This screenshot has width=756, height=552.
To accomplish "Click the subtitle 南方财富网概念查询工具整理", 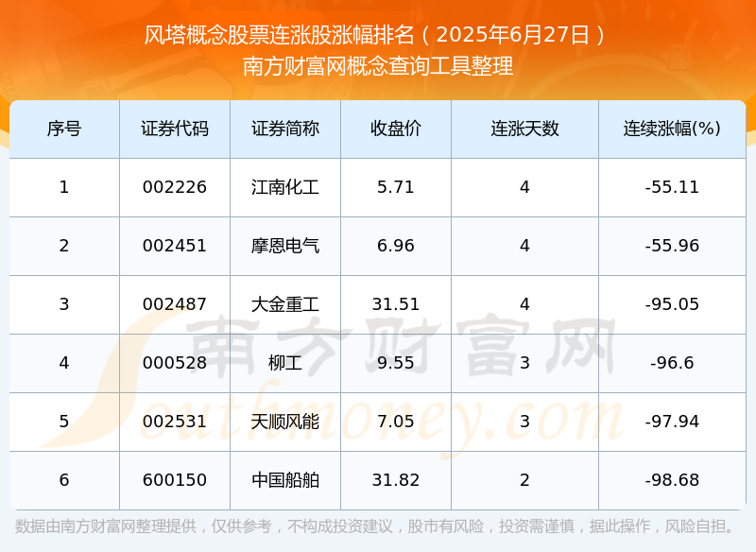I will (x=378, y=66).
